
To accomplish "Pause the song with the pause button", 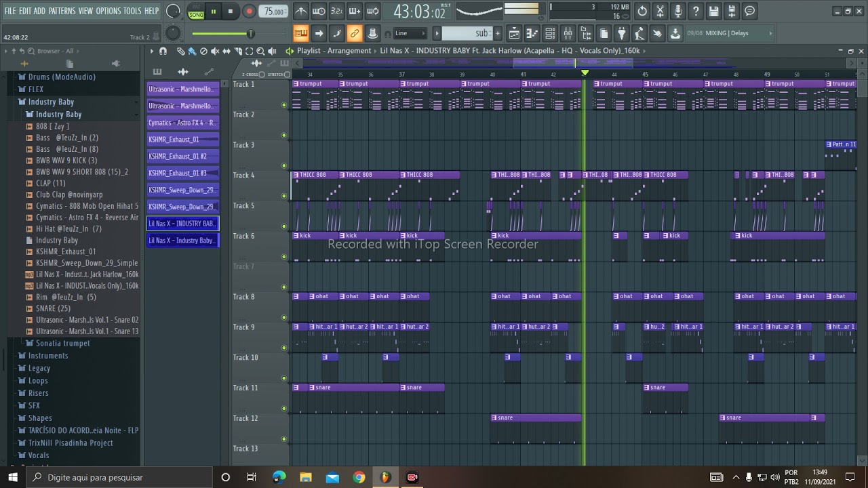I will point(213,12).
